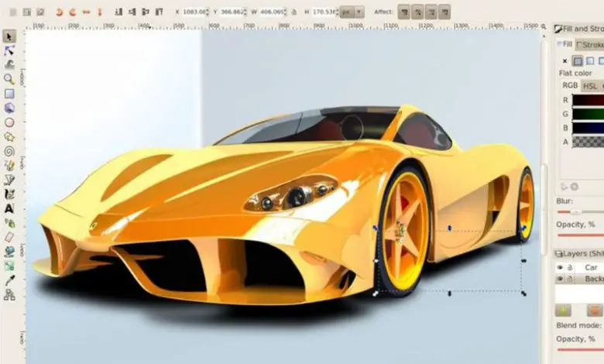The width and height of the screenshot is (604, 364).
Task: Click Select All objects icon
Action: point(13,12)
